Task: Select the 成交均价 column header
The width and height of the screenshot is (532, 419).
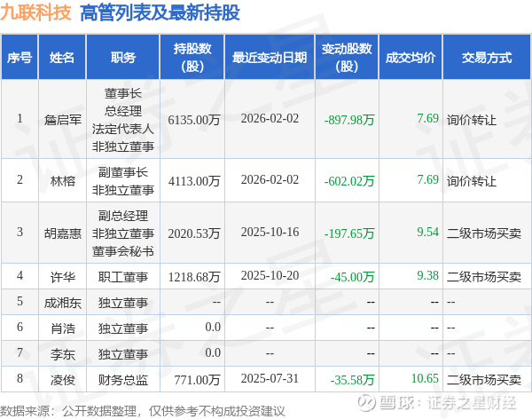Action: [x=411, y=57]
